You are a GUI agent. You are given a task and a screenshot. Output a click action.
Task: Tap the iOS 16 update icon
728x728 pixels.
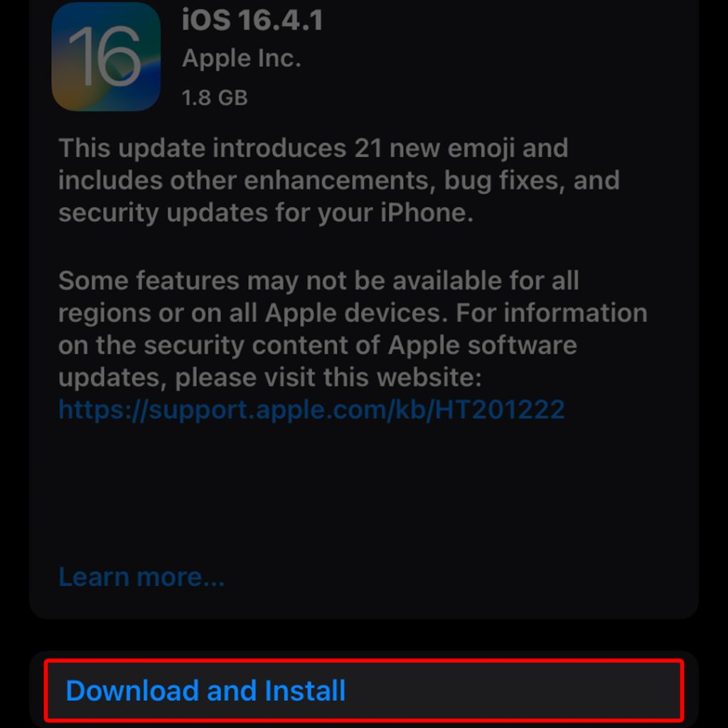(x=106, y=56)
